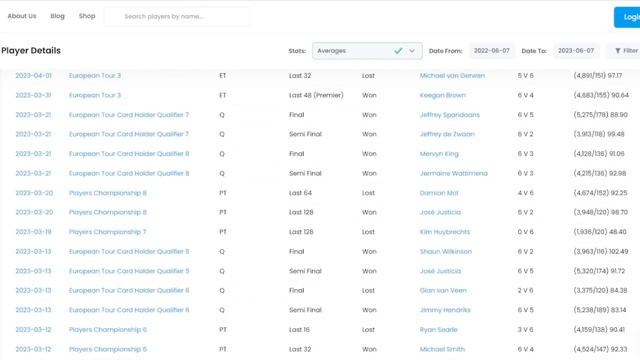The image size is (640, 360).
Task: Select the Player Details heading
Action: coord(31,51)
